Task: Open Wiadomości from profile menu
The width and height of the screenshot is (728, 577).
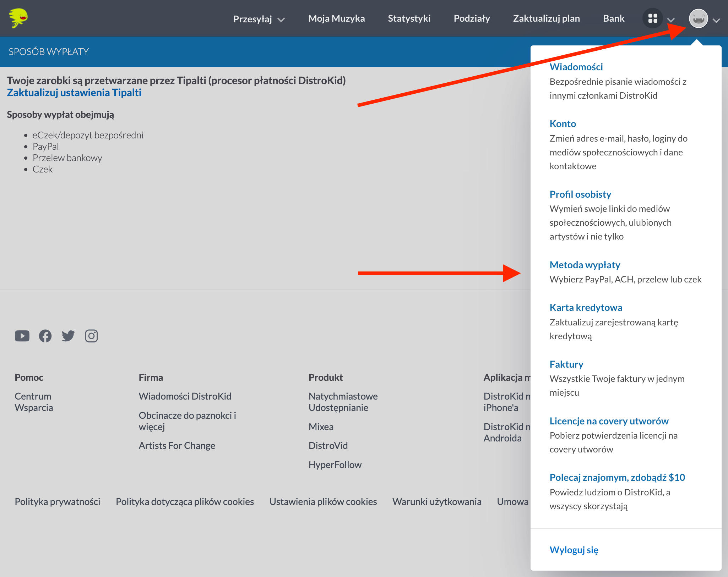Action: click(x=576, y=67)
